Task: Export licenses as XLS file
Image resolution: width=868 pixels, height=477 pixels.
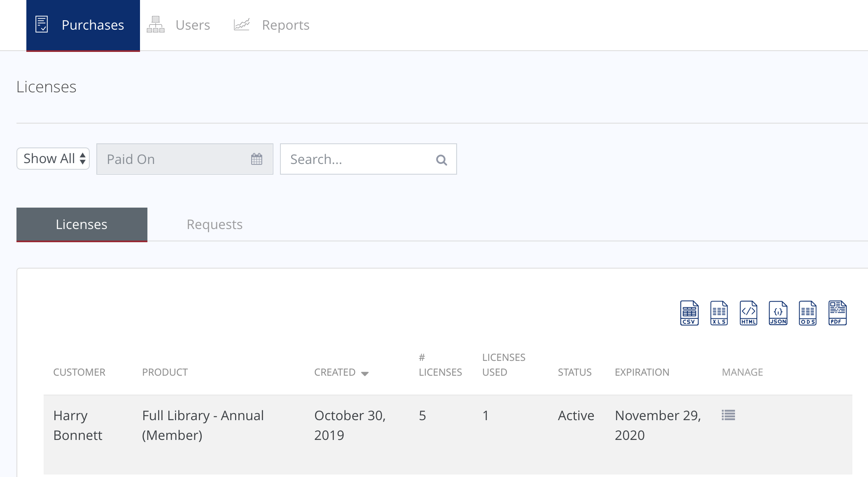Action: pos(719,313)
